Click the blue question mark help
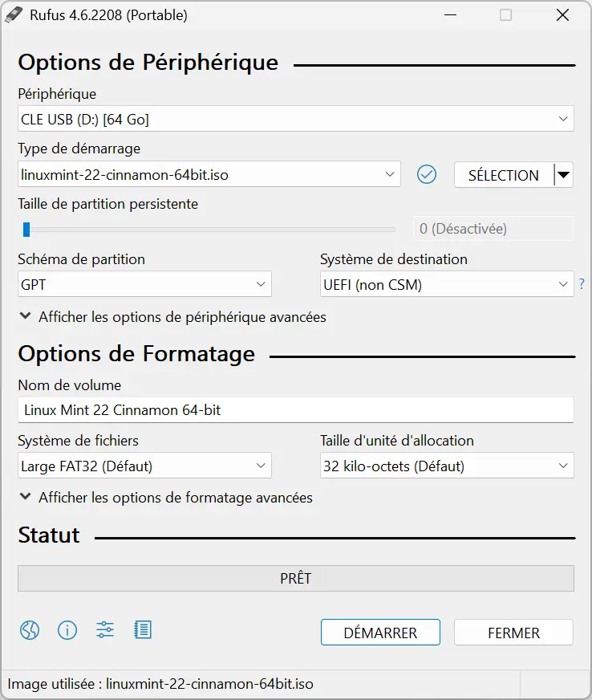The width and height of the screenshot is (592, 700). (582, 283)
